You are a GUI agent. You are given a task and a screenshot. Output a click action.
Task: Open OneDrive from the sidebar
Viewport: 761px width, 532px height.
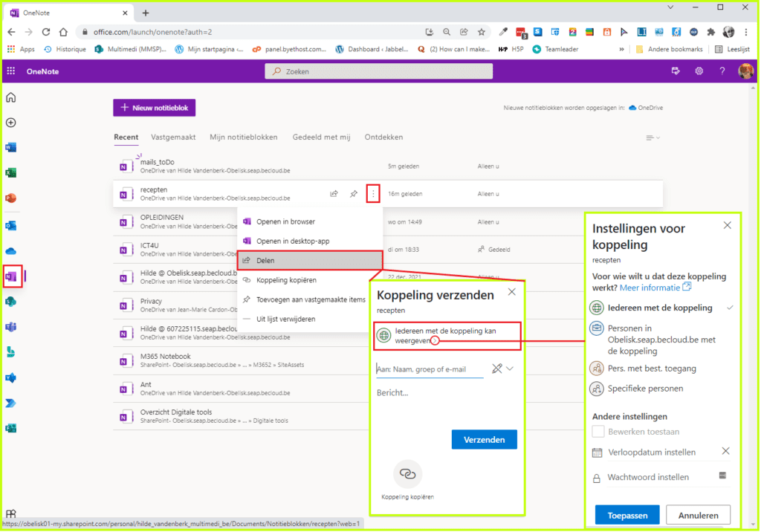tap(10, 251)
